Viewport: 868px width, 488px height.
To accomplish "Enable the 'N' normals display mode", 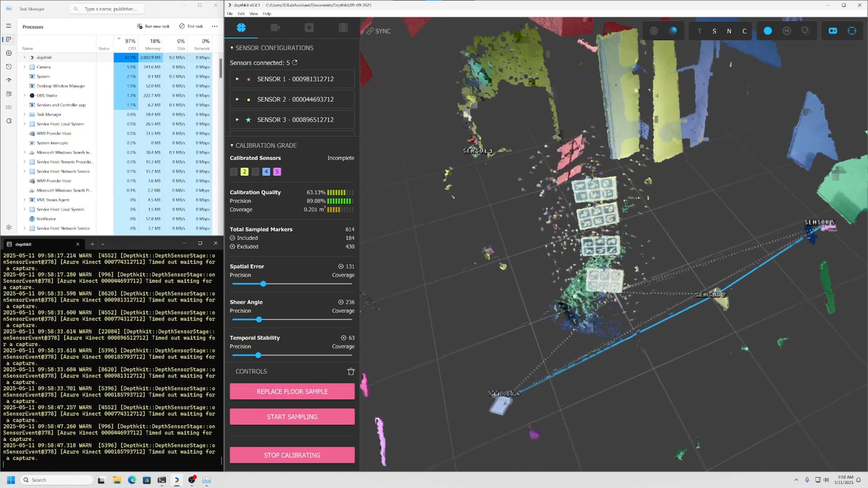I will 728,31.
